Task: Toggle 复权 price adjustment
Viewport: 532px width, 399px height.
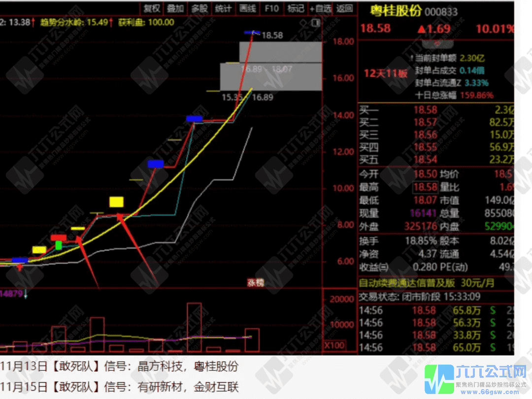Action: [152, 8]
